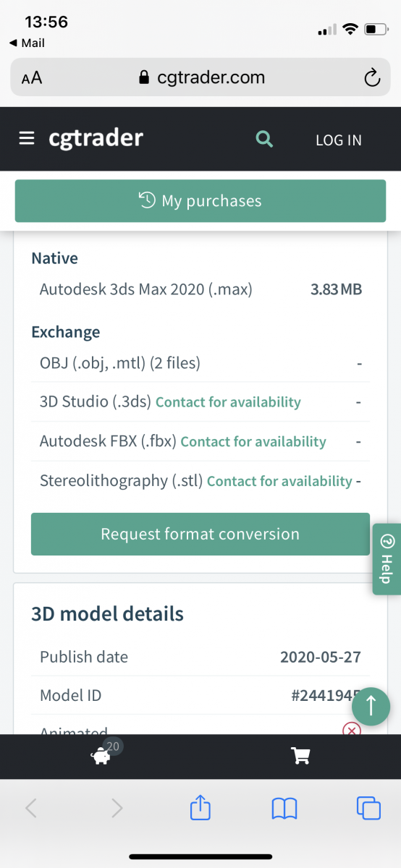
Task: Tap the Exchange heading
Action: coord(66,333)
